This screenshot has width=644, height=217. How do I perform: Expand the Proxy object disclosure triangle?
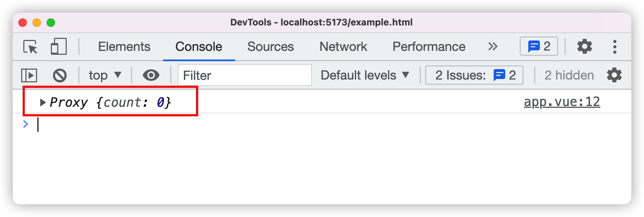pos(43,102)
